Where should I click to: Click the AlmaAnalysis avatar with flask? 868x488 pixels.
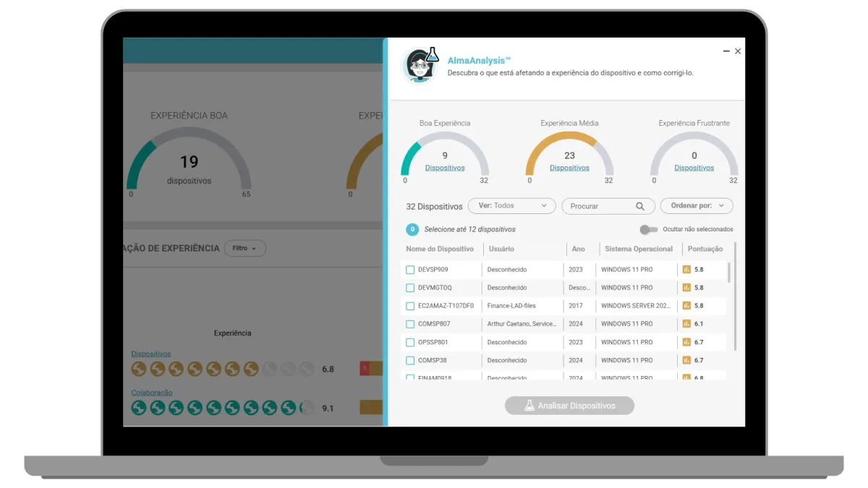click(x=420, y=66)
